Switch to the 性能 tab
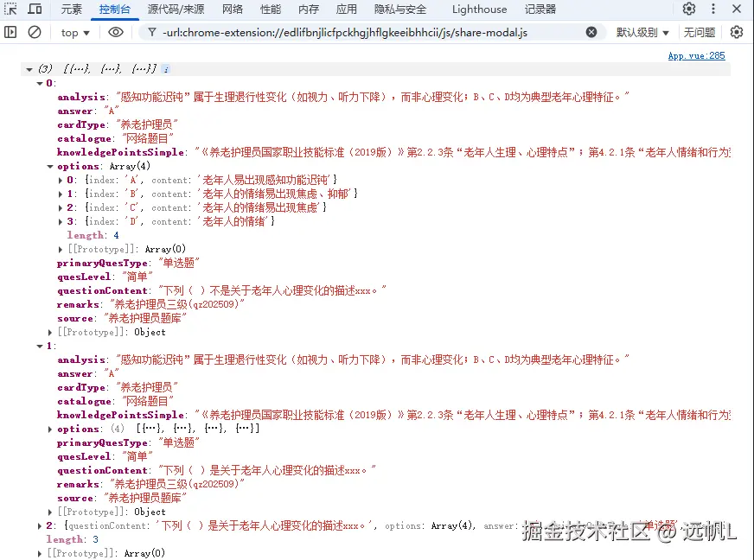 click(271, 10)
